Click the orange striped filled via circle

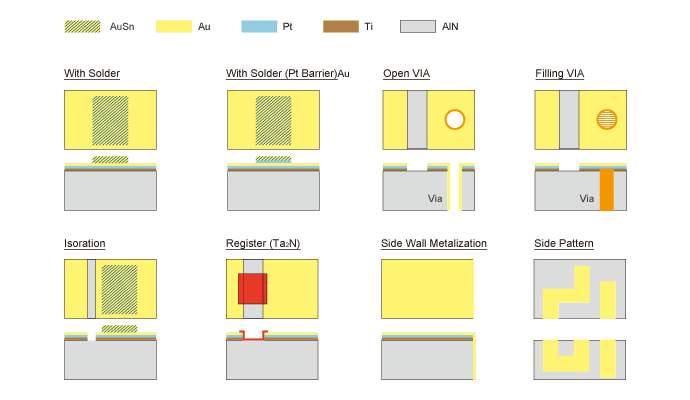tap(606, 120)
